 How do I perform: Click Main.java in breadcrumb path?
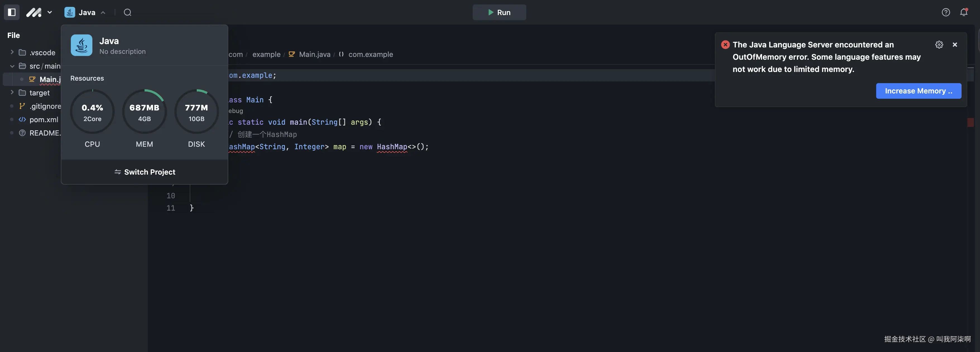(314, 54)
